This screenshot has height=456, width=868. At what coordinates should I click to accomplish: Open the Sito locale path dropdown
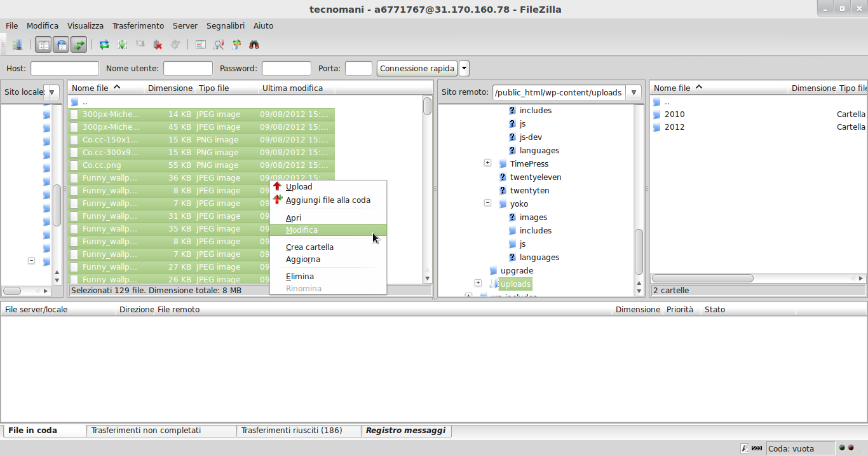(x=52, y=92)
